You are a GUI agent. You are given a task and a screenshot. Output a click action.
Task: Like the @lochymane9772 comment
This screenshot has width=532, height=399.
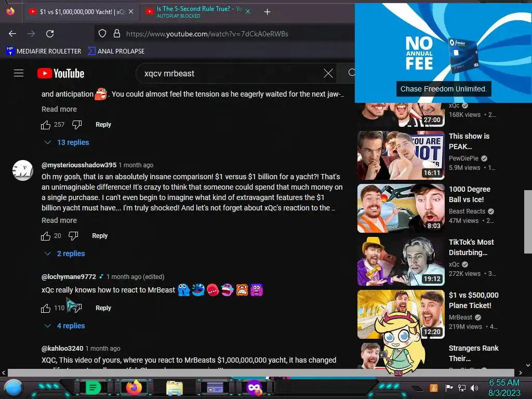(x=46, y=308)
